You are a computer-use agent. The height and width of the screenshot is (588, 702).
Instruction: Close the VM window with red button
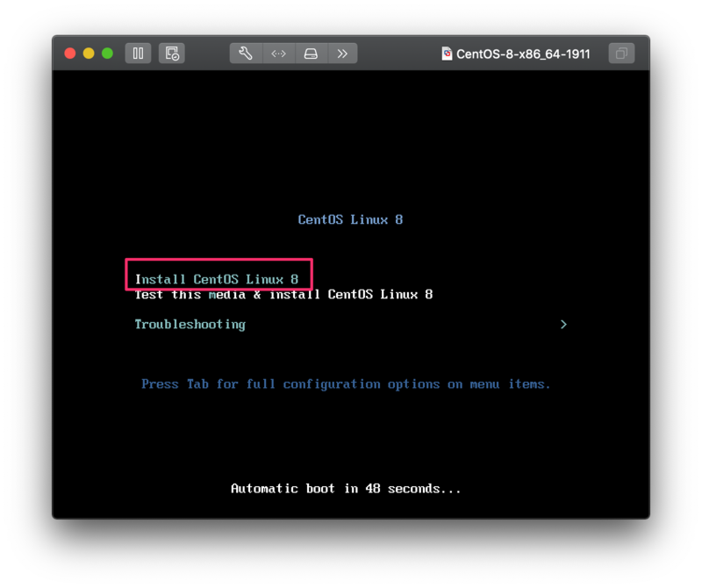[70, 54]
